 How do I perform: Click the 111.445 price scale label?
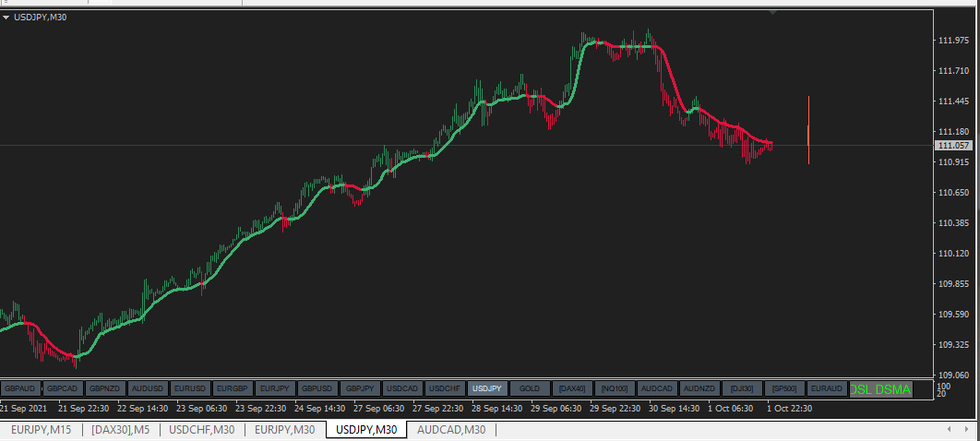click(x=954, y=101)
